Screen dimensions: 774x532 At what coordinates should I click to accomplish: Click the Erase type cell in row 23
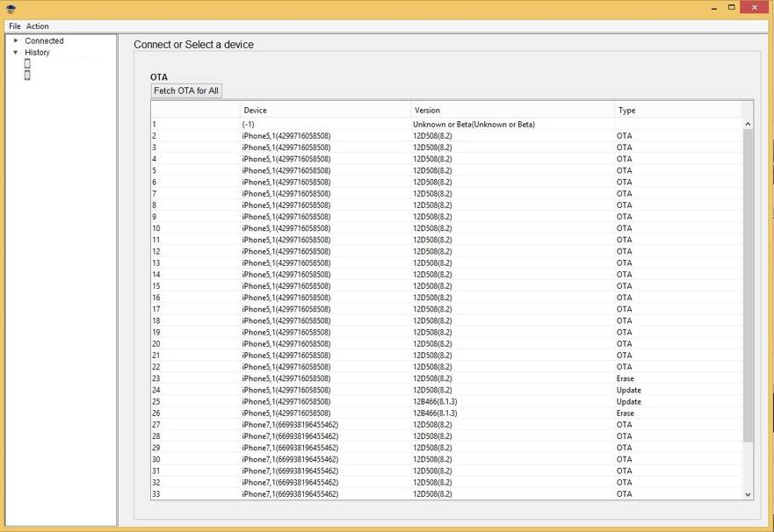pos(625,378)
